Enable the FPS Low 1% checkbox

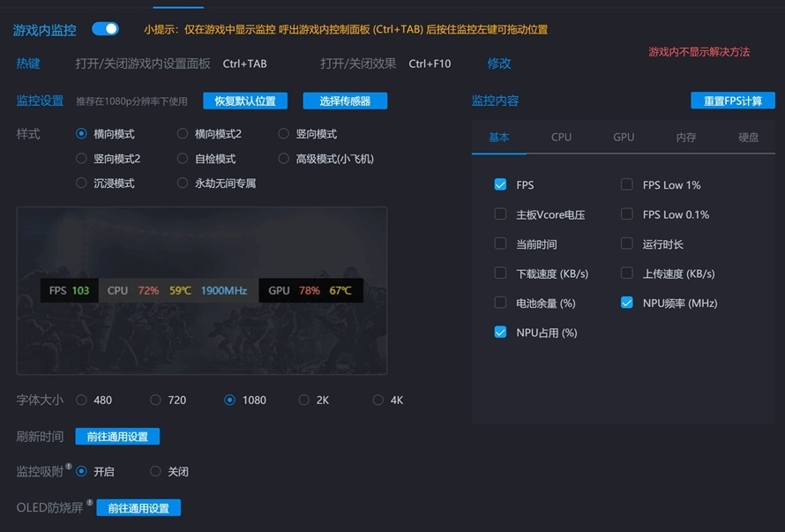click(627, 184)
